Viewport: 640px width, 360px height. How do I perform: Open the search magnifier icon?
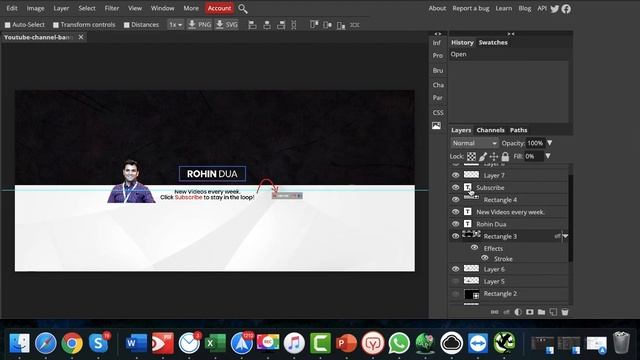242,9
